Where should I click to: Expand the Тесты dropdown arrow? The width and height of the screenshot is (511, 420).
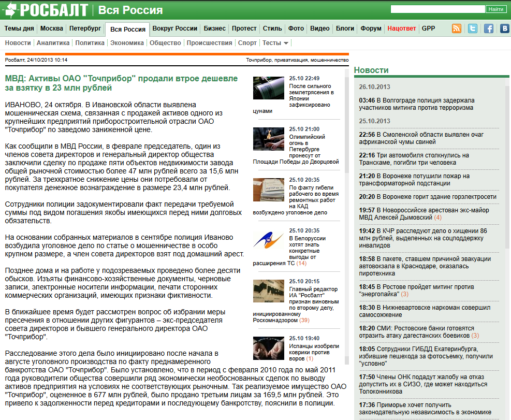coord(286,43)
